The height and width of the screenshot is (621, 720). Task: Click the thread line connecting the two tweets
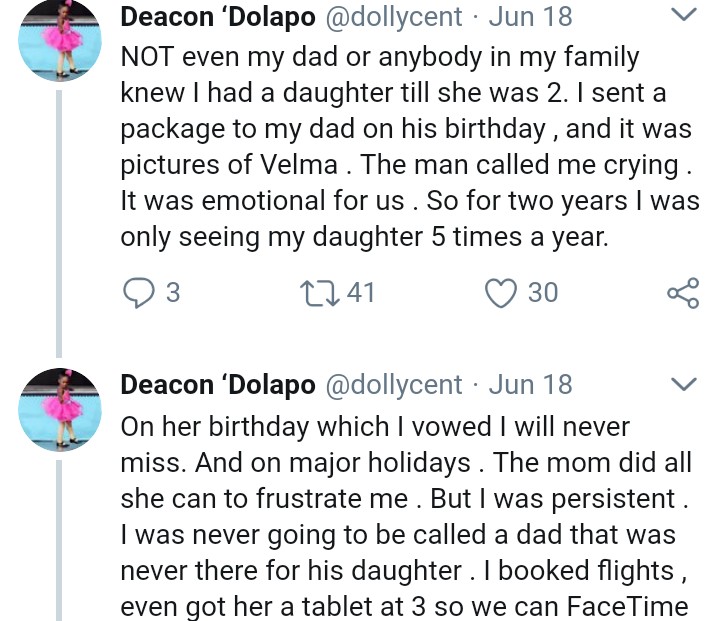[58, 220]
